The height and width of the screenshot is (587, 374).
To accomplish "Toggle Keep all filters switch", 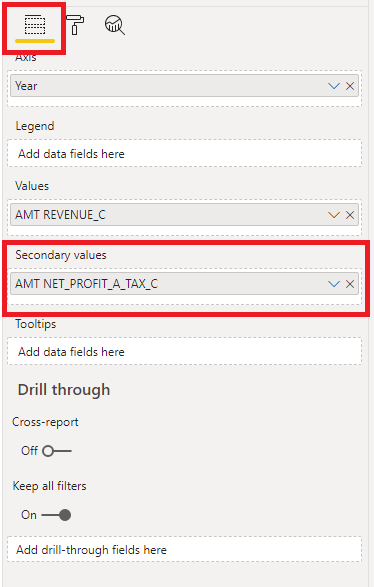I will pos(56,515).
